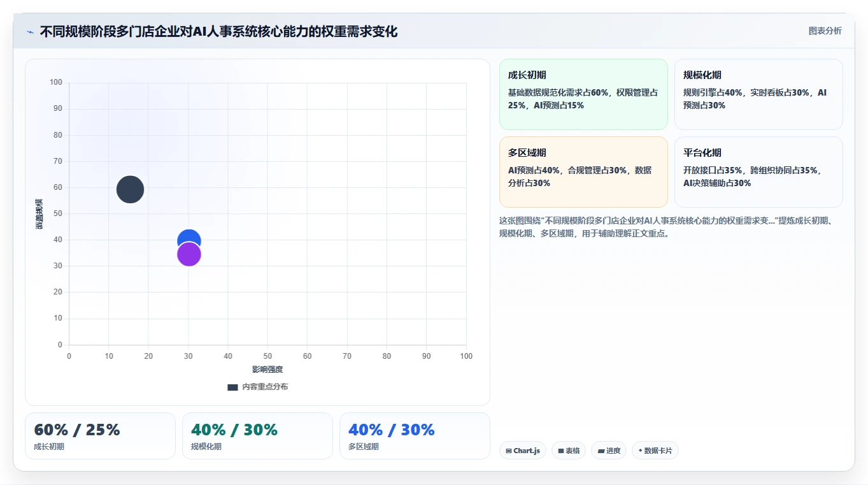Click the 60% / 25% stat value
The width and height of the screenshot is (868, 485).
point(77,430)
